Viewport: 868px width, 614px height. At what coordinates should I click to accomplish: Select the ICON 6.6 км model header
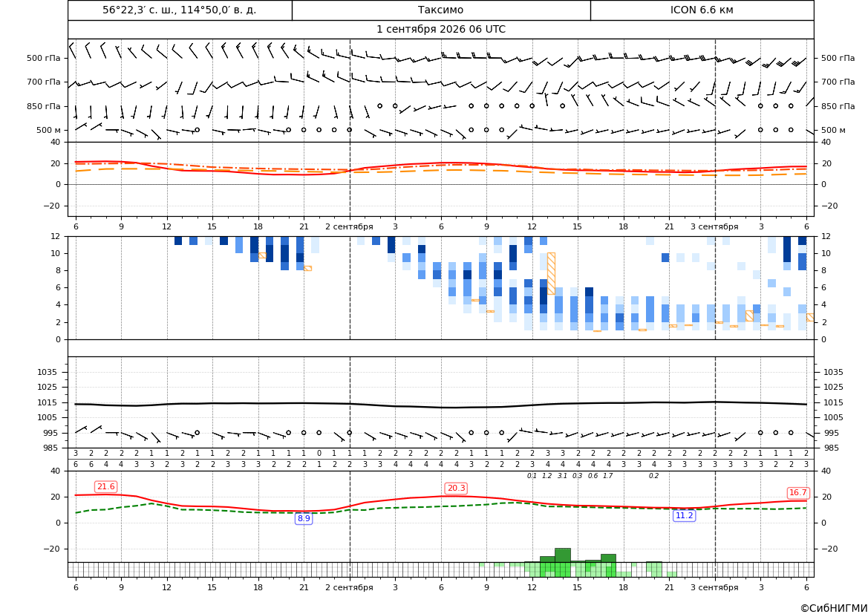coord(702,10)
